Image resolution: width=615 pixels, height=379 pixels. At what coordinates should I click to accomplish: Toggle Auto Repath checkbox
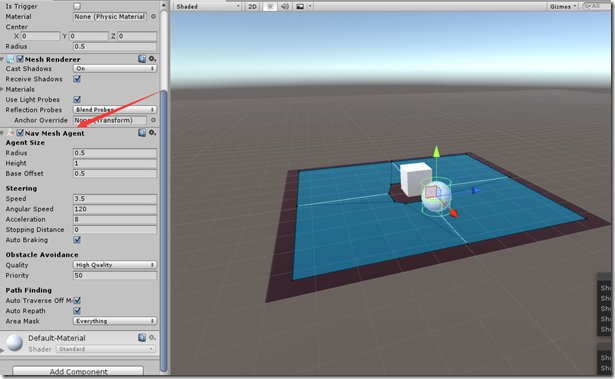click(x=77, y=311)
